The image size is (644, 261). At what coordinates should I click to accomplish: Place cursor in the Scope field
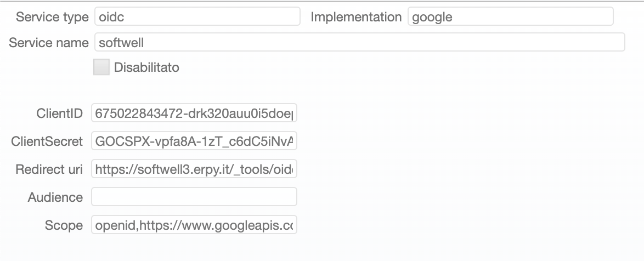click(194, 225)
